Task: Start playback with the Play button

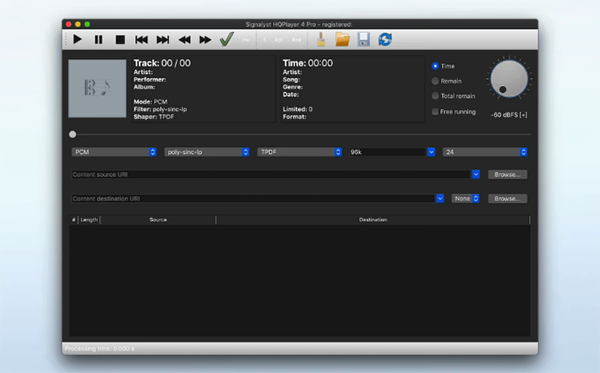Action: pos(77,39)
